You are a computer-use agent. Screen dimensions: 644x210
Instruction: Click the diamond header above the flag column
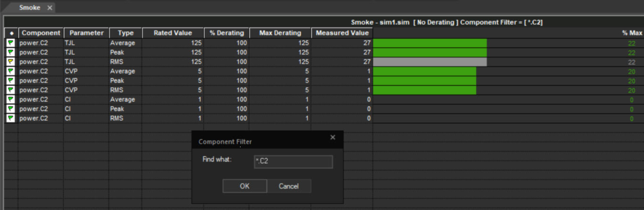[11, 33]
